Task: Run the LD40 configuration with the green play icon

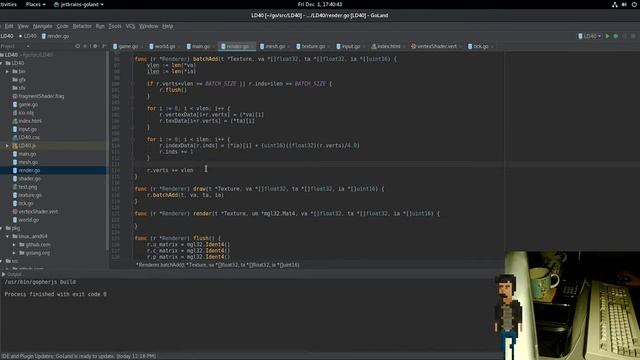Action: [607, 36]
